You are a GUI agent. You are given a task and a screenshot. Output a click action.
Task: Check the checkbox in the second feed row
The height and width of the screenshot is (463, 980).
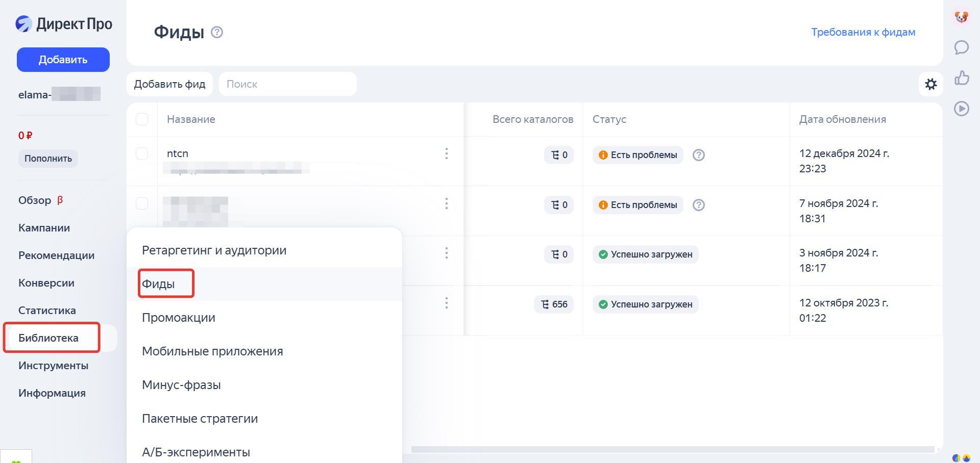pyautogui.click(x=142, y=204)
